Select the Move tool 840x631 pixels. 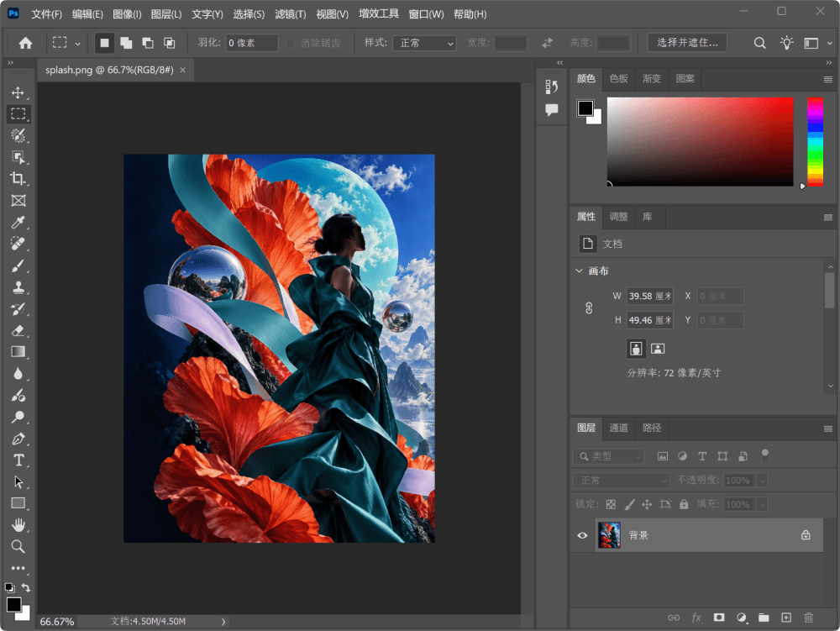pos(18,92)
